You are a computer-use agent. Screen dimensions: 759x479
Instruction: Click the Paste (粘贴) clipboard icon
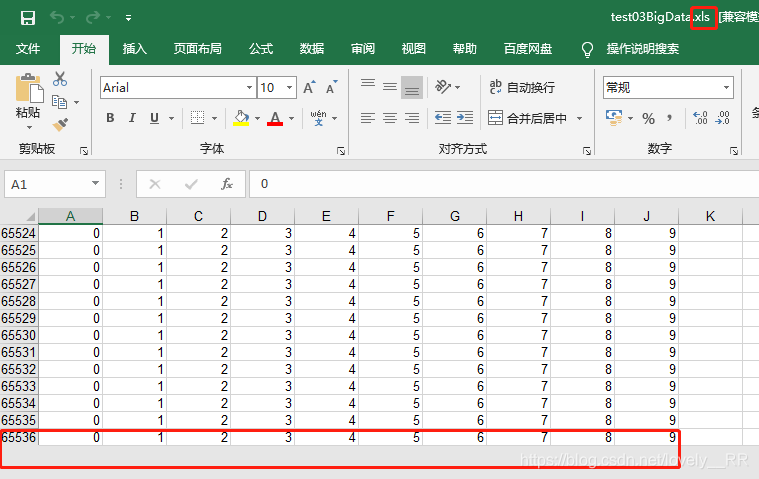29,88
